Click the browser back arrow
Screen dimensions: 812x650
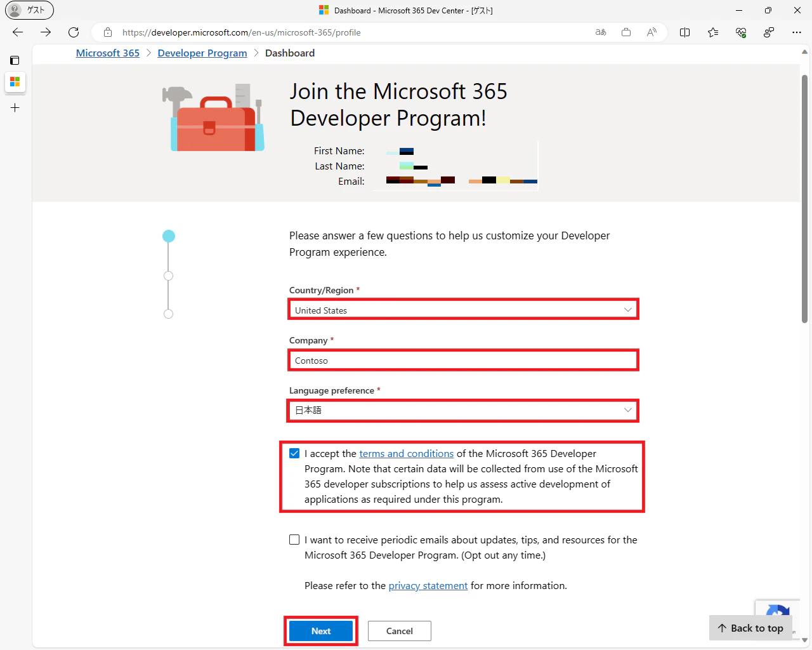[x=18, y=32]
